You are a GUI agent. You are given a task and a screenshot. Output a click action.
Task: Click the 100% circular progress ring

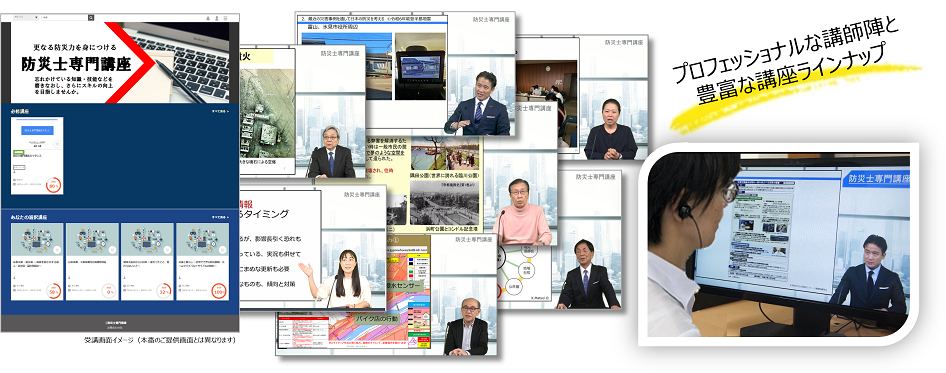coord(218,291)
